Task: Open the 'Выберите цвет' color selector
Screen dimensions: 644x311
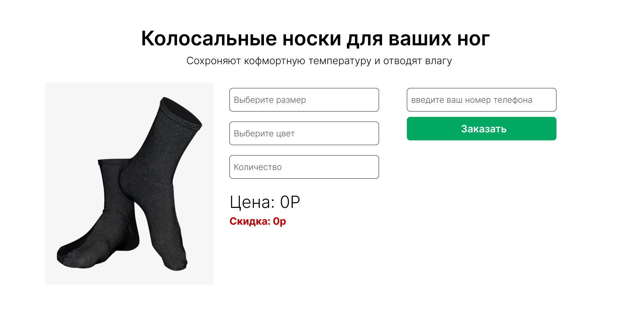Action: (304, 133)
